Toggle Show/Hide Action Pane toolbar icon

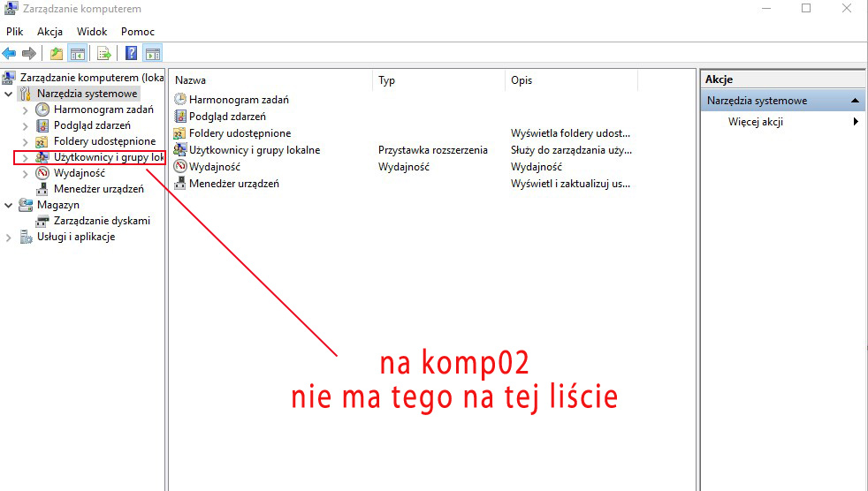[x=153, y=54]
